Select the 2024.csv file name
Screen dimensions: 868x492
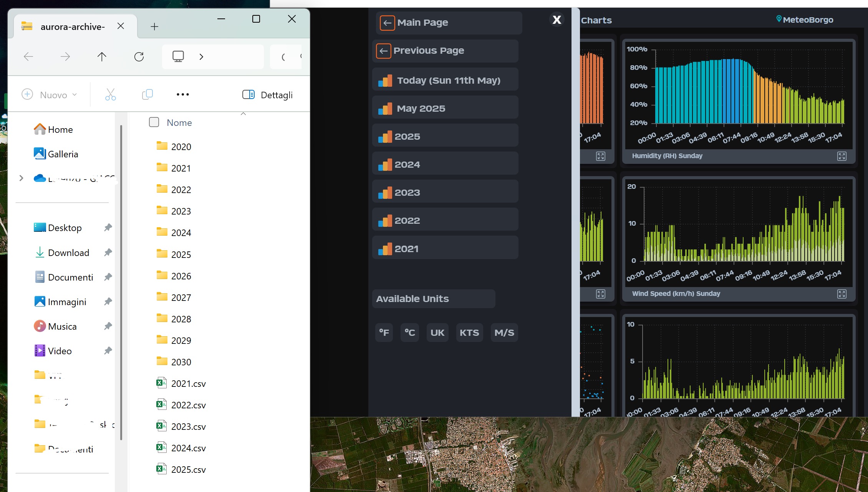click(189, 448)
